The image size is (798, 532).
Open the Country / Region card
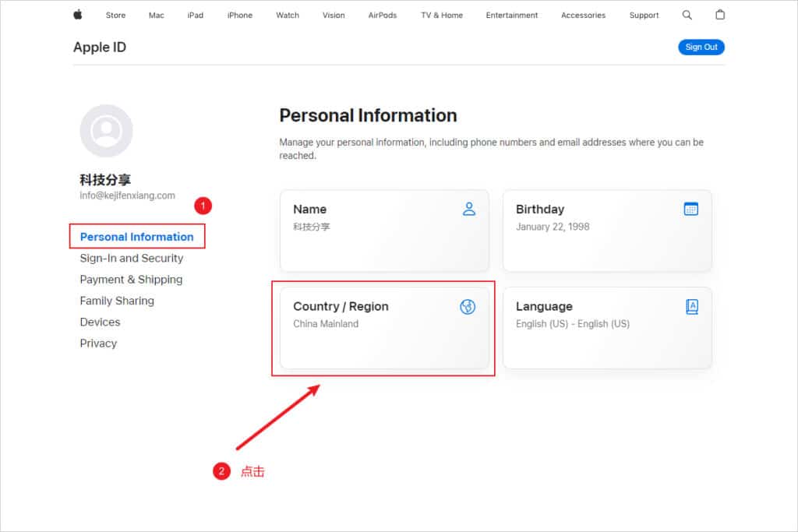click(x=385, y=328)
